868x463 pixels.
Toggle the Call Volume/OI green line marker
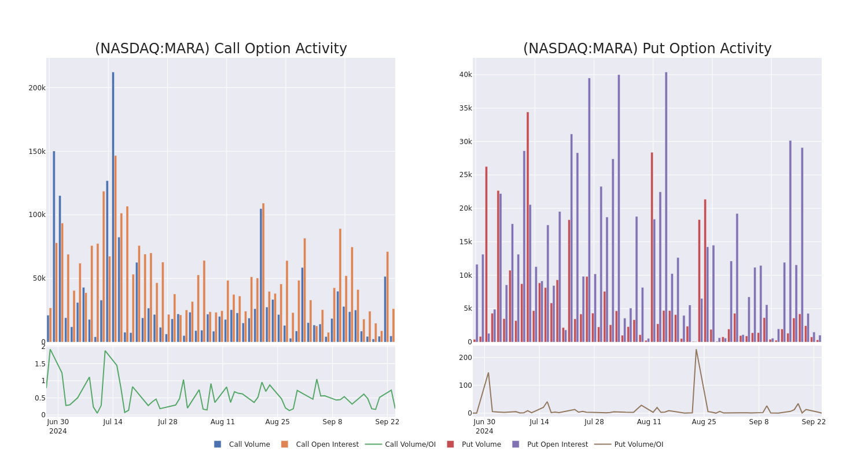pos(373,444)
